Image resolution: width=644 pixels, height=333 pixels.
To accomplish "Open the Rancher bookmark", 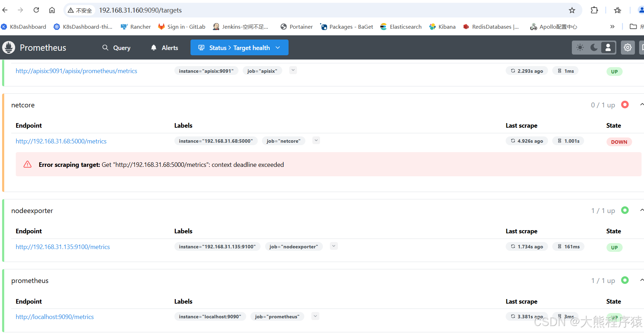I will click(136, 27).
